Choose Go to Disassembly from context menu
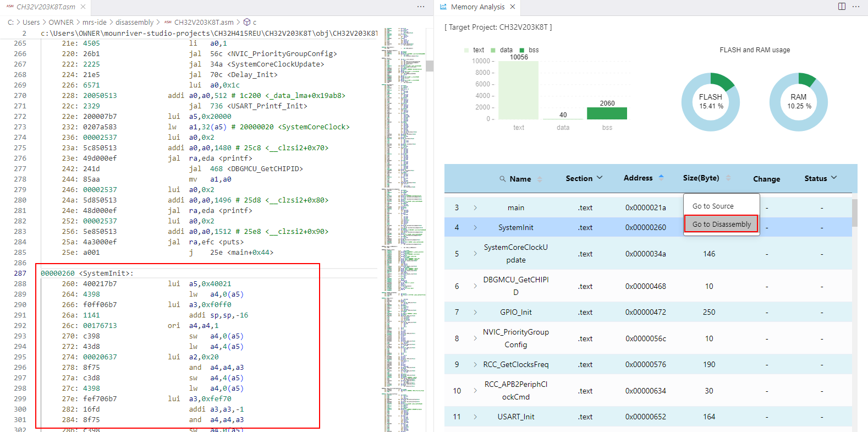Image resolution: width=868 pixels, height=432 pixels. pyautogui.click(x=721, y=224)
